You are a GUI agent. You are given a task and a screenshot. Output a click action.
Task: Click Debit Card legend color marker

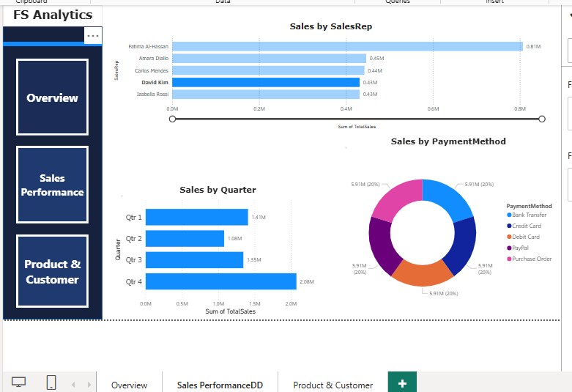[x=509, y=237]
